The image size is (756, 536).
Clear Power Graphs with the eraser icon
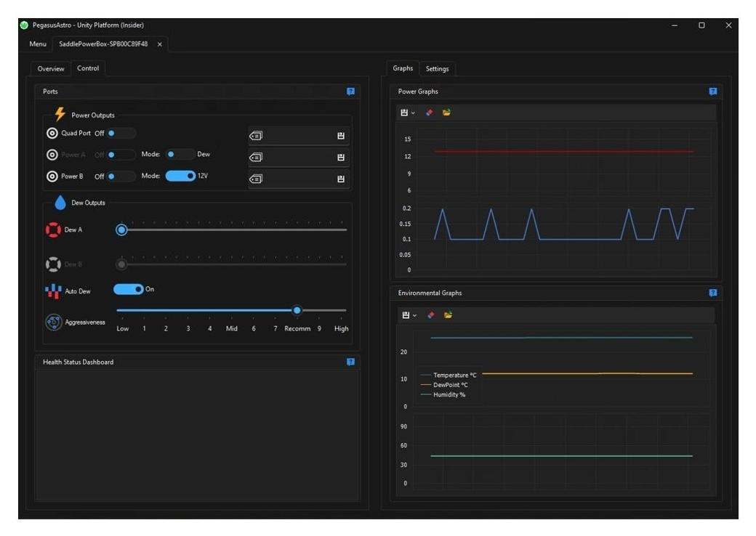(429, 113)
